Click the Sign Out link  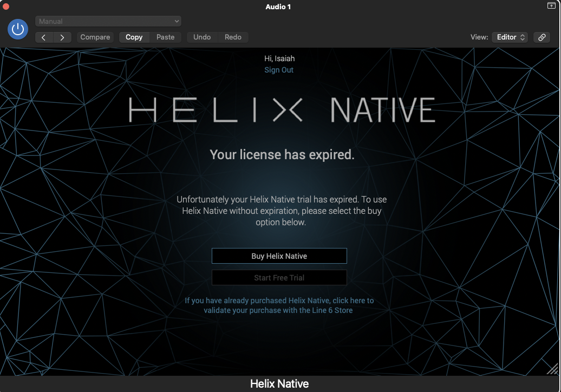point(279,70)
